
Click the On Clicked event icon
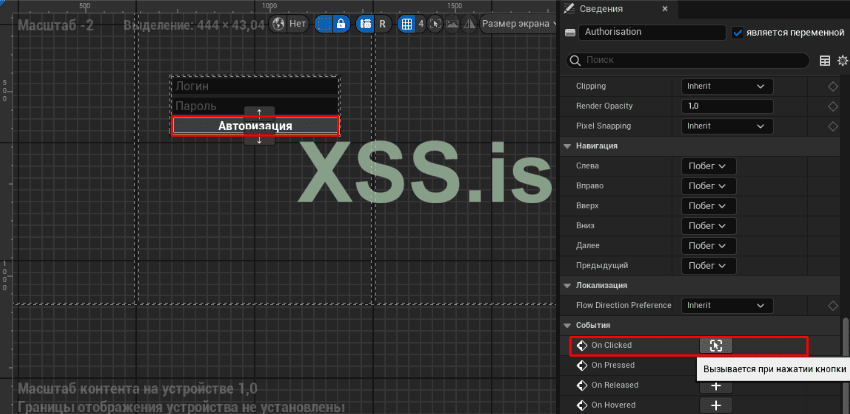tap(582, 345)
